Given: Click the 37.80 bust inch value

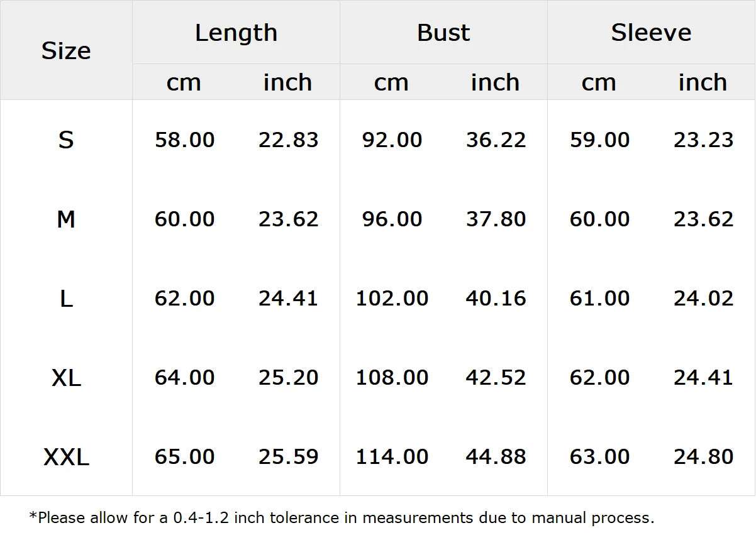Looking at the screenshot, I should [x=496, y=219].
